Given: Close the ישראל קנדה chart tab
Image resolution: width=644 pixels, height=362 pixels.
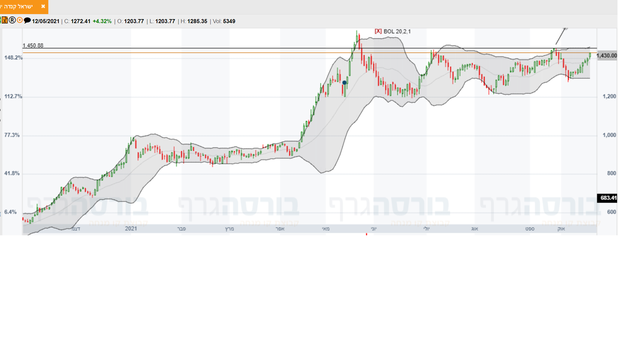Looking at the screenshot, I should 43,6.
